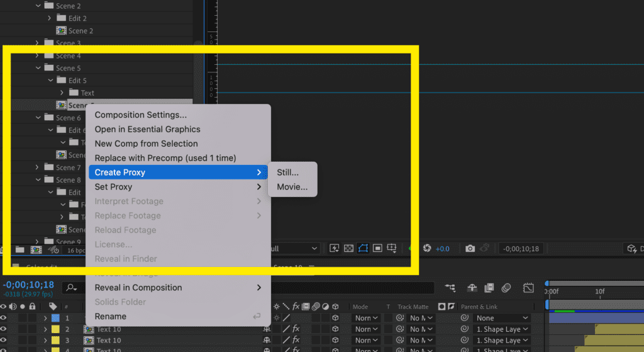Click yellow label swatch of layer 2
644x352 pixels.
click(x=55, y=329)
